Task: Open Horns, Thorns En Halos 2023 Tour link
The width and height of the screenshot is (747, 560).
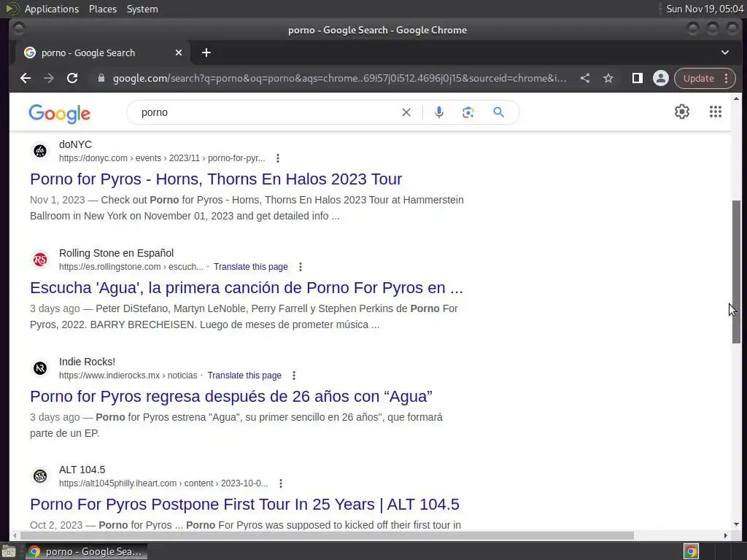Action: pyautogui.click(x=216, y=179)
